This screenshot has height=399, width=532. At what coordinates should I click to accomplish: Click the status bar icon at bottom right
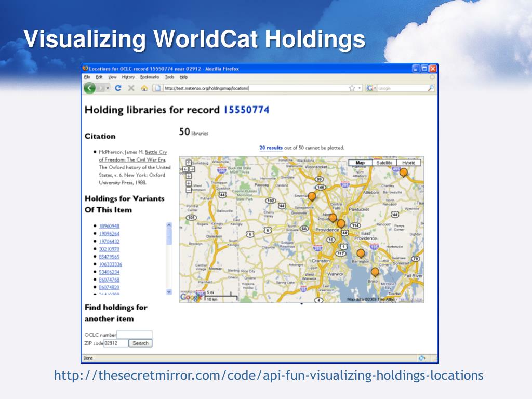[x=422, y=358]
